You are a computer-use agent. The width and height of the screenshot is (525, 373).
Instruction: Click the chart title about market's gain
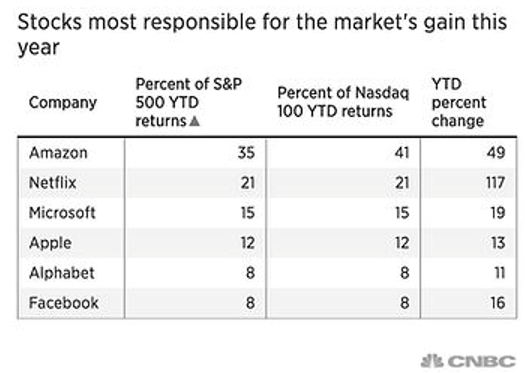tap(262, 34)
